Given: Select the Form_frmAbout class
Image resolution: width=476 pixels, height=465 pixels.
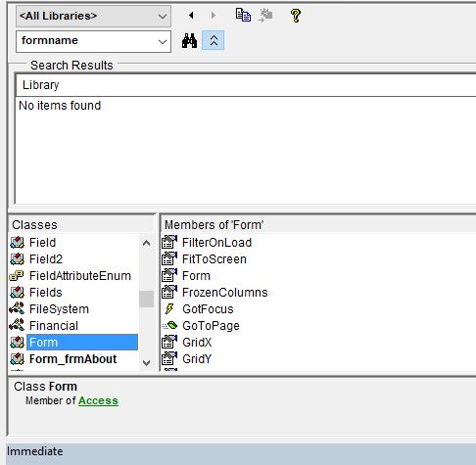Looking at the screenshot, I should [72, 359].
